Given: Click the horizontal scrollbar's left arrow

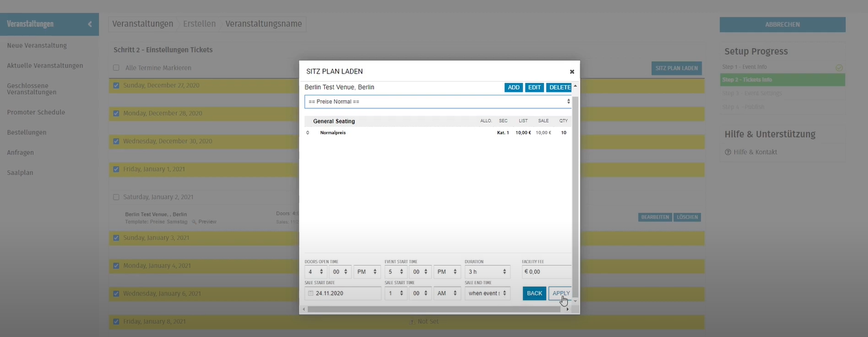Looking at the screenshot, I should point(304,310).
